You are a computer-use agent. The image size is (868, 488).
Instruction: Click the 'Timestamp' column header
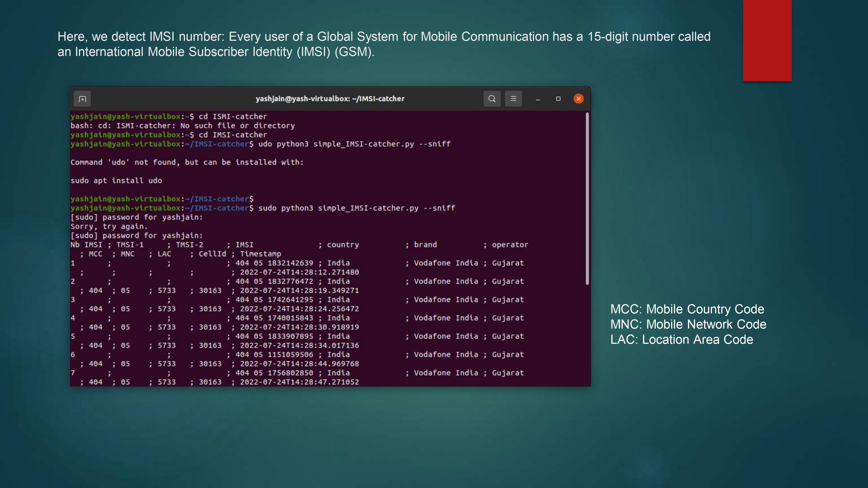tap(260, 254)
